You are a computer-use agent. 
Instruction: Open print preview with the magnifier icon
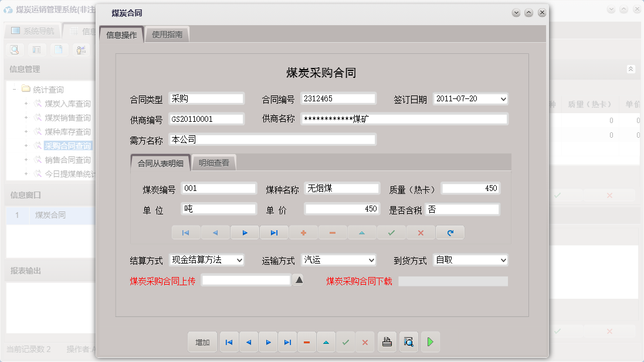coord(408,341)
